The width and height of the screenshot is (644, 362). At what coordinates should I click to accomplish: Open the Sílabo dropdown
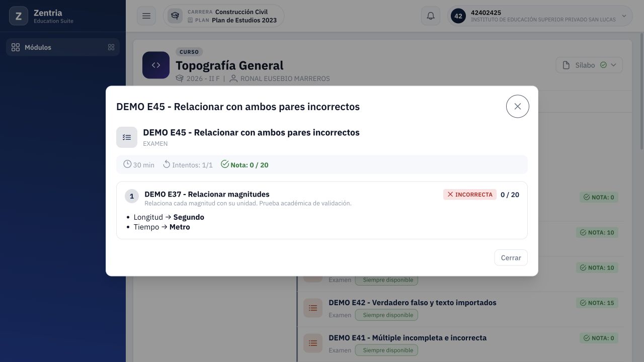(x=589, y=65)
